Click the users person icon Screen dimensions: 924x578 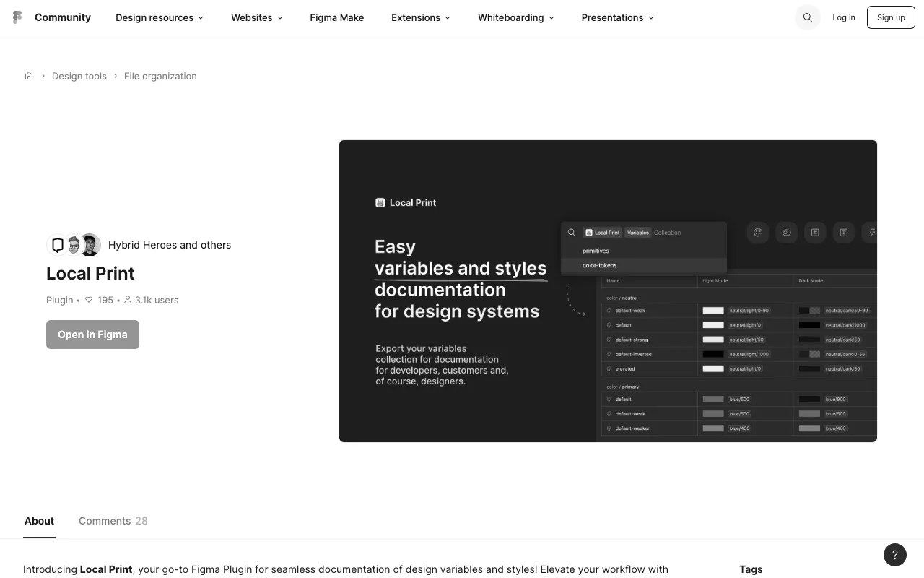click(x=128, y=300)
